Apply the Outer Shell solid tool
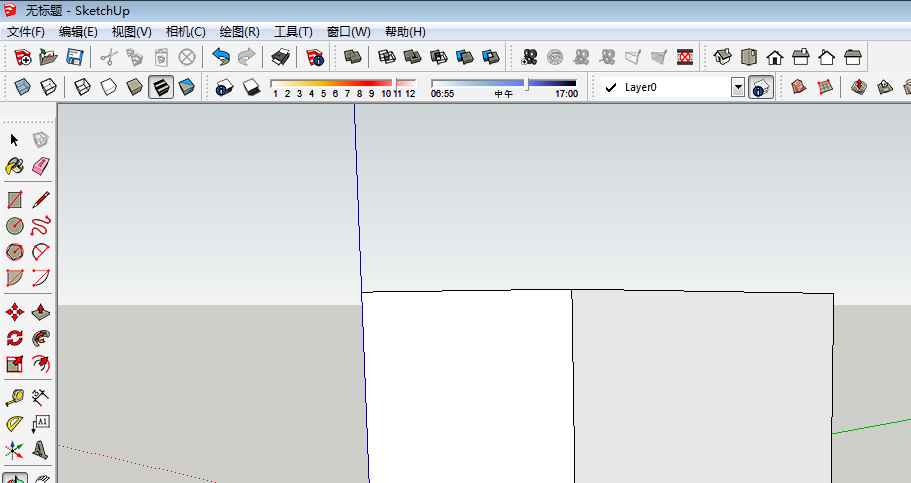This screenshot has width=911, height=483. [353, 57]
